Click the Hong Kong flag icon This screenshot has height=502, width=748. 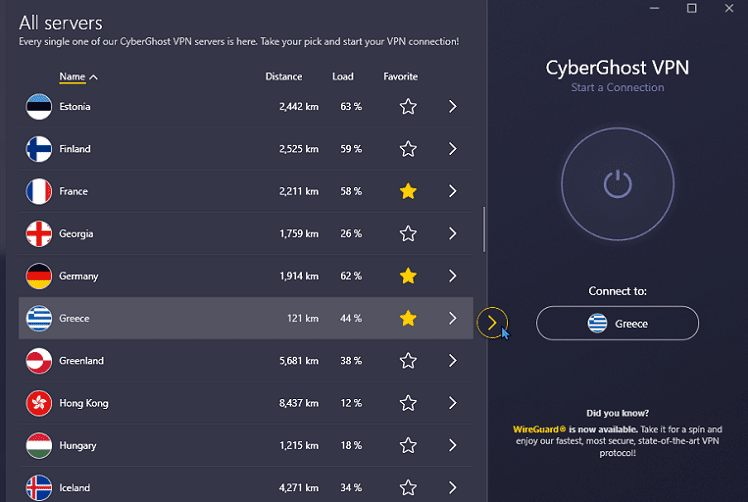coord(39,403)
